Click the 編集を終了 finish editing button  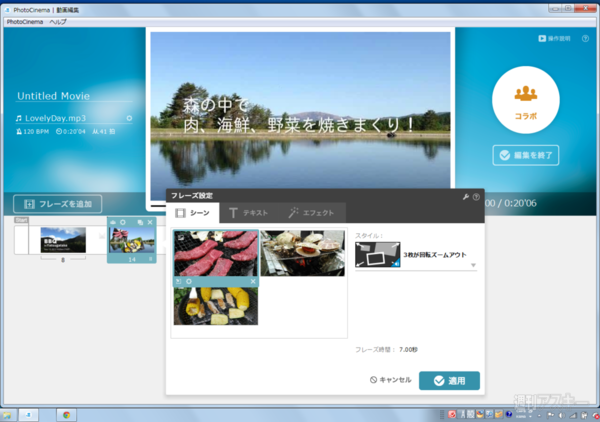[x=526, y=155]
